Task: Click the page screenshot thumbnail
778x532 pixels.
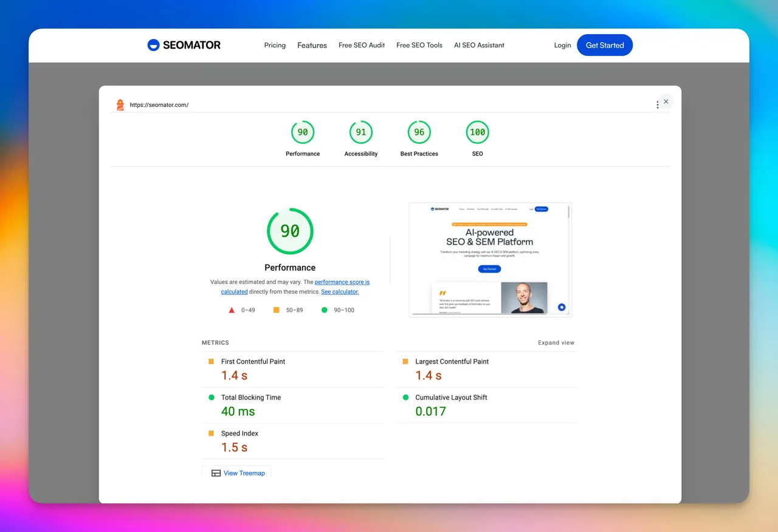Action: tap(491, 260)
